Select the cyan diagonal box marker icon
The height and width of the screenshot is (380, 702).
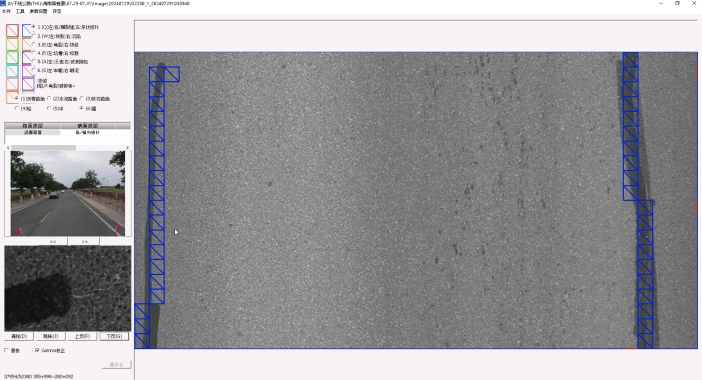(x=12, y=71)
